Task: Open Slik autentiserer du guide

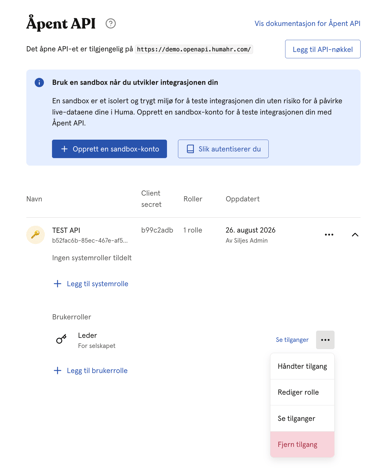Action: pyautogui.click(x=223, y=149)
